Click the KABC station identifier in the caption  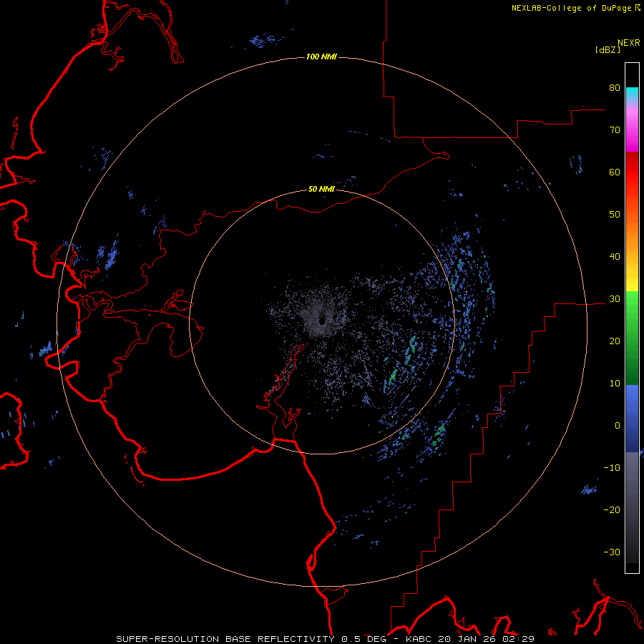coord(419,639)
